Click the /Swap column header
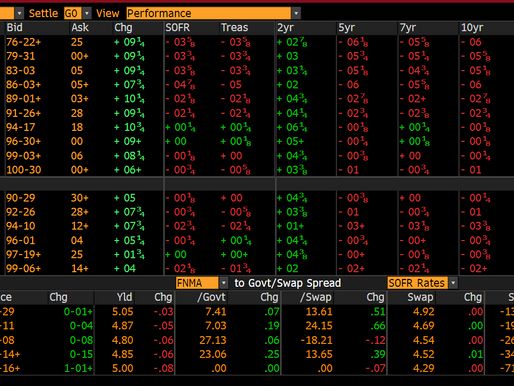The width and height of the screenshot is (514, 386). [x=316, y=297]
